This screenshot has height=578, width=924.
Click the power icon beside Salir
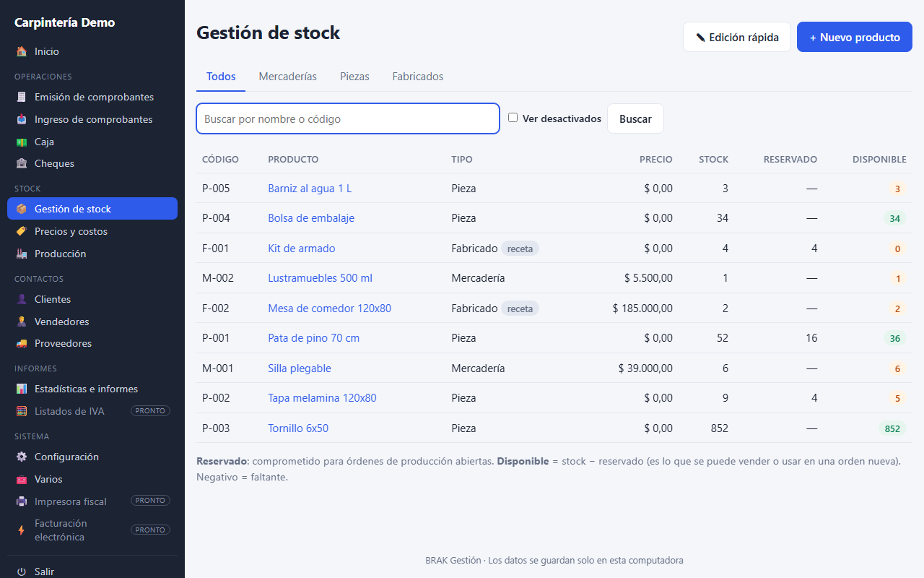click(x=22, y=571)
